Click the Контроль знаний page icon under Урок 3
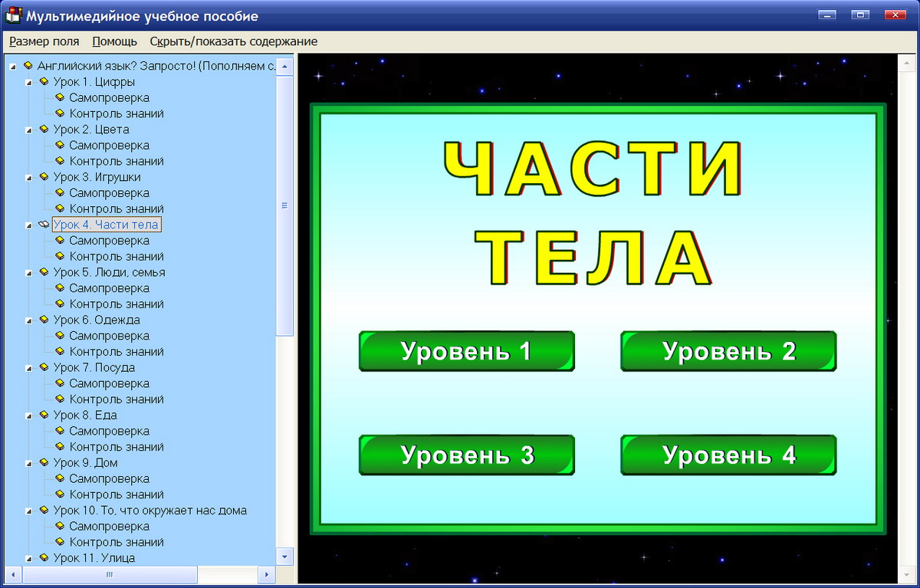The width and height of the screenshot is (920, 588). pyautogui.click(x=60, y=209)
